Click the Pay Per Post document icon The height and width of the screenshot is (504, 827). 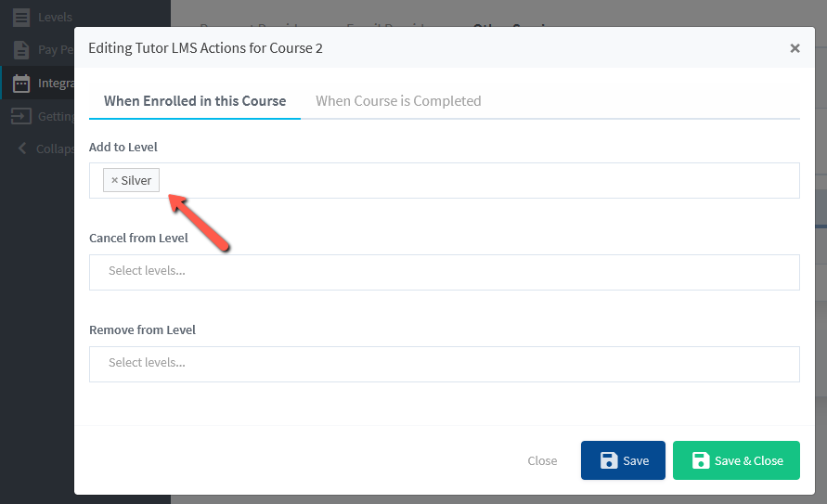[x=20, y=50]
